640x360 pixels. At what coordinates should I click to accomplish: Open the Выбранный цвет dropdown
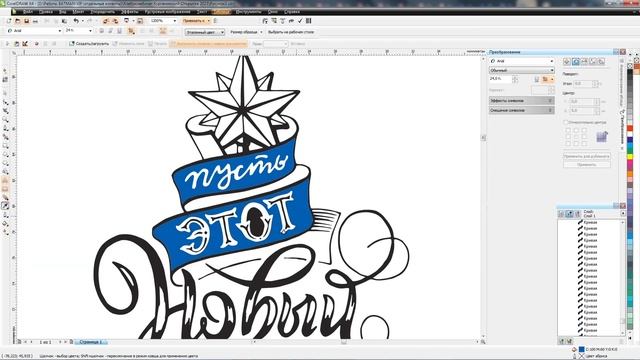point(204,32)
